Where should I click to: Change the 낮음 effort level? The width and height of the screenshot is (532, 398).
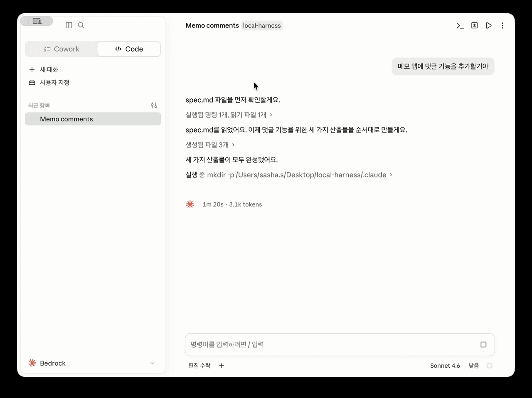tap(474, 366)
